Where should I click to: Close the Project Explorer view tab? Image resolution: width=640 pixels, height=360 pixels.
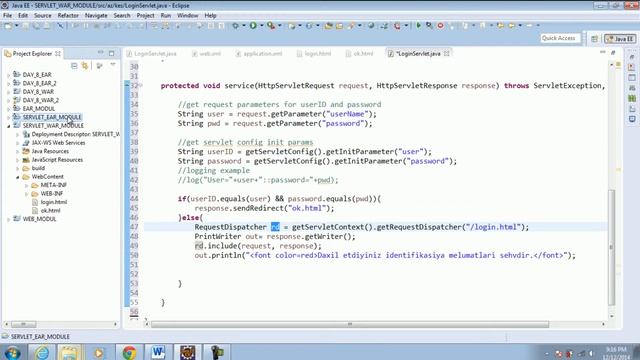point(58,53)
